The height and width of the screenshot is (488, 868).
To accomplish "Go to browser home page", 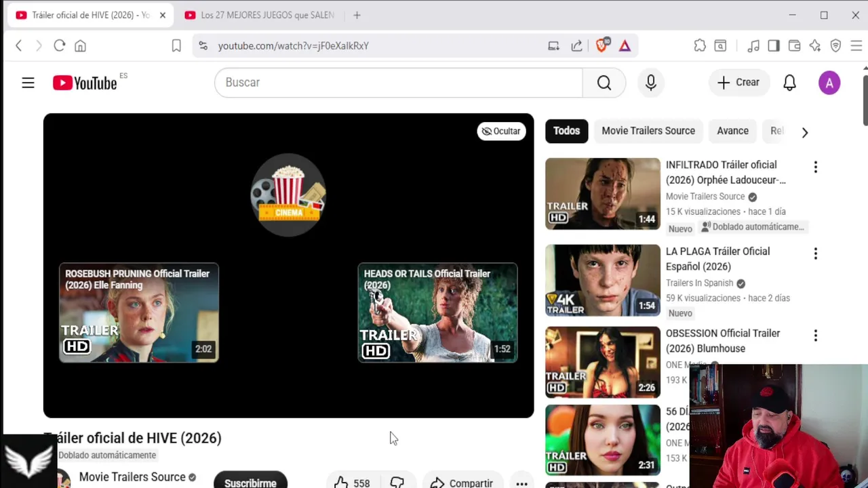I will 80,45.
